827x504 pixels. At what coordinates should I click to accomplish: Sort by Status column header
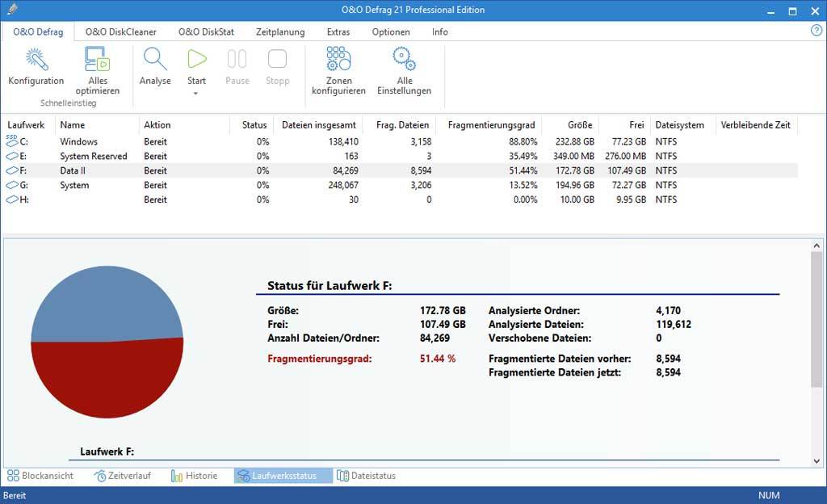pyautogui.click(x=254, y=125)
